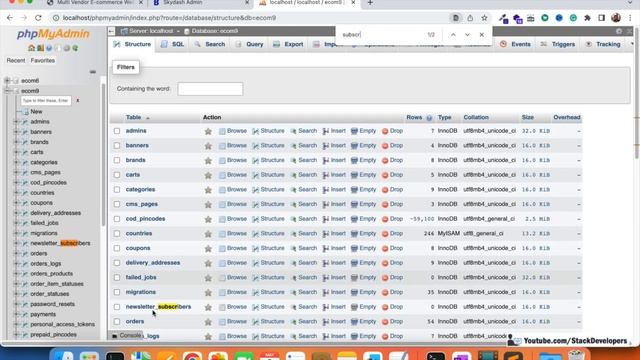Expand the ecom8 database tree node
The height and width of the screenshot is (360, 640).
[7, 81]
